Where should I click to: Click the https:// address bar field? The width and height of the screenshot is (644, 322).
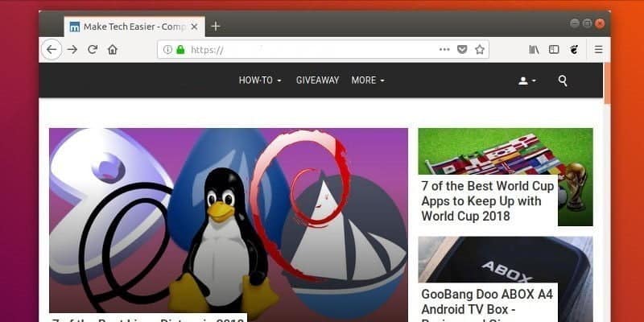[323, 50]
